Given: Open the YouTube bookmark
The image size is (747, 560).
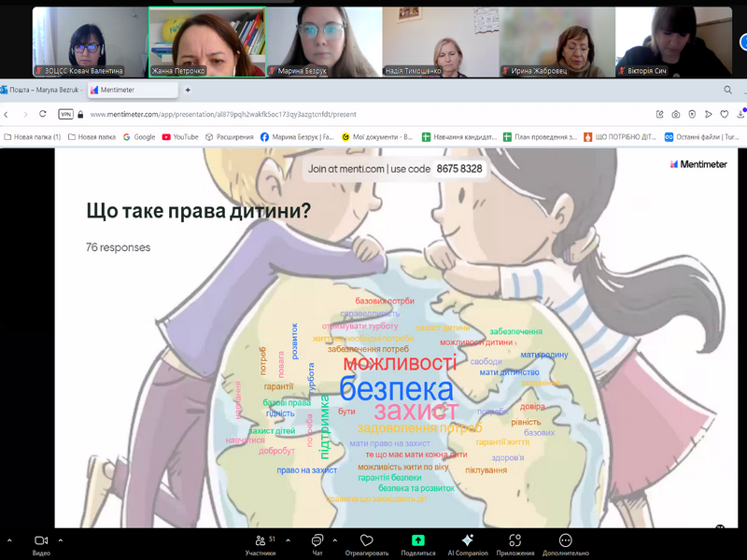Looking at the screenshot, I should click(180, 137).
